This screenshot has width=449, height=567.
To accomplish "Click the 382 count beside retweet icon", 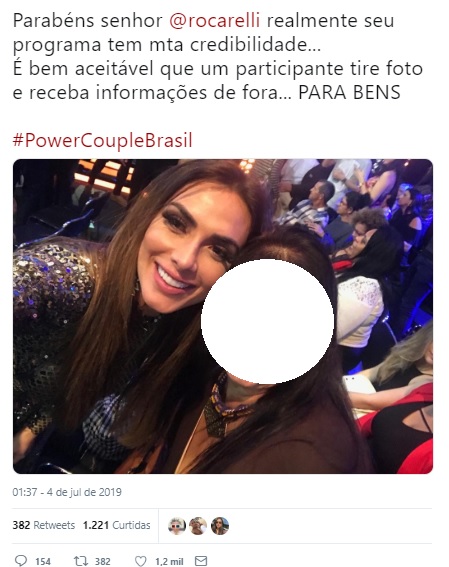I will pos(103,562).
